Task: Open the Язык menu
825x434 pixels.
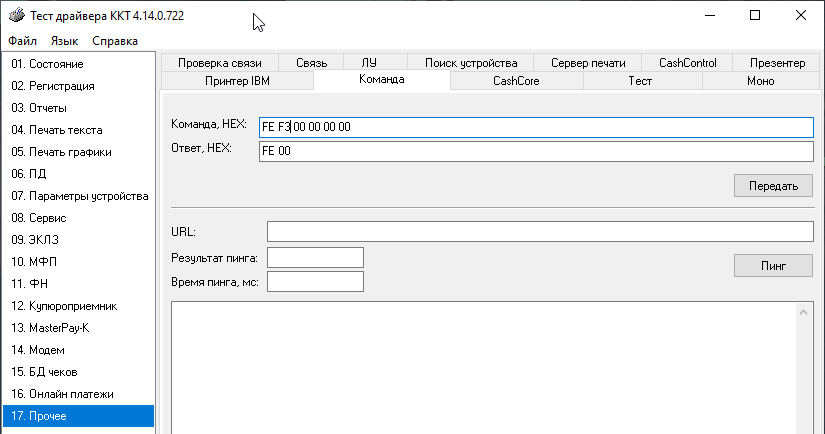Action: (x=64, y=41)
